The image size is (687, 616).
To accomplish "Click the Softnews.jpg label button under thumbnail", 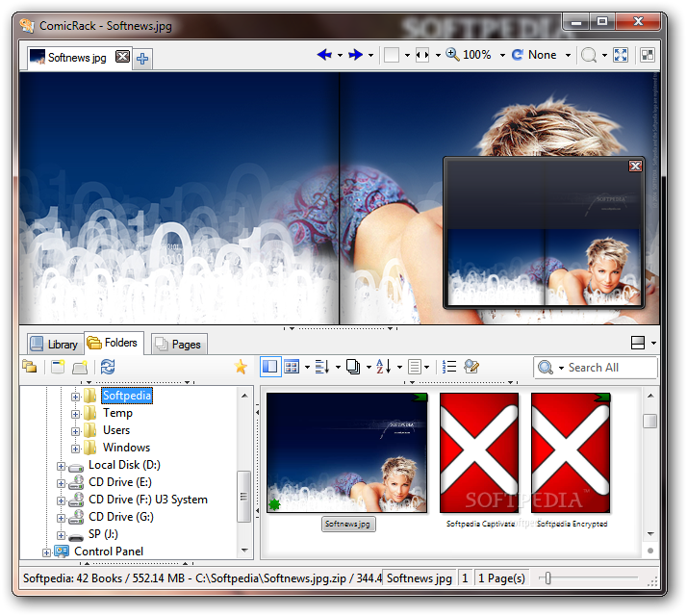I will point(348,524).
